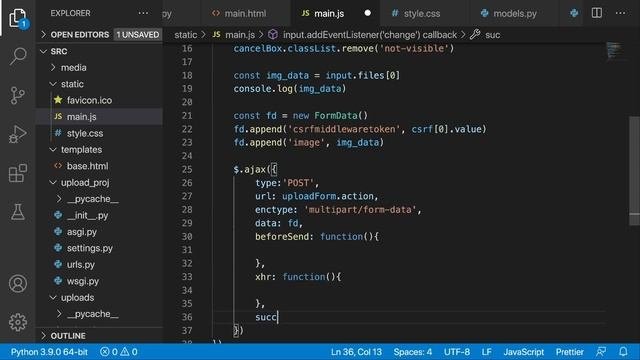640x360 pixels.
Task: Click 'multipart/form-data' string on line 28
Action: coord(360,210)
